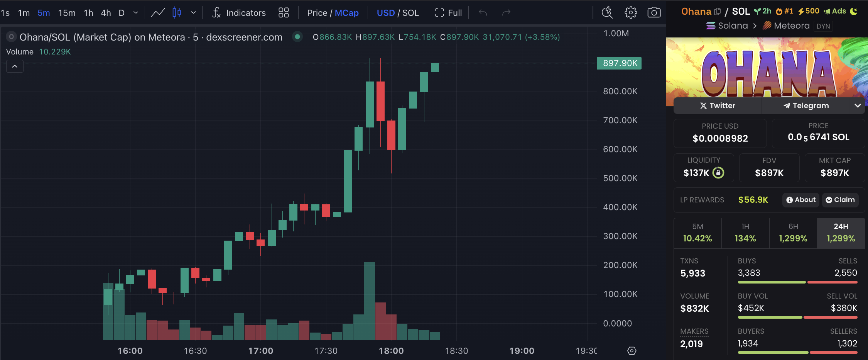868x360 pixels.
Task: Open chart type dropdown arrow
Action: pyautogui.click(x=193, y=13)
